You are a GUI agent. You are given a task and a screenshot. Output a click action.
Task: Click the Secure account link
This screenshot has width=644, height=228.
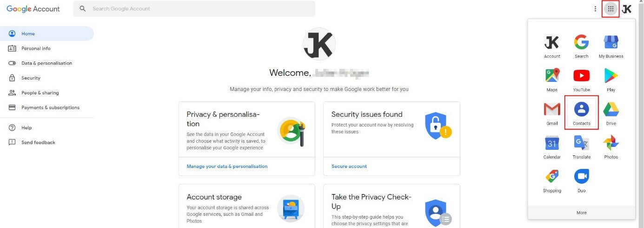(x=349, y=166)
